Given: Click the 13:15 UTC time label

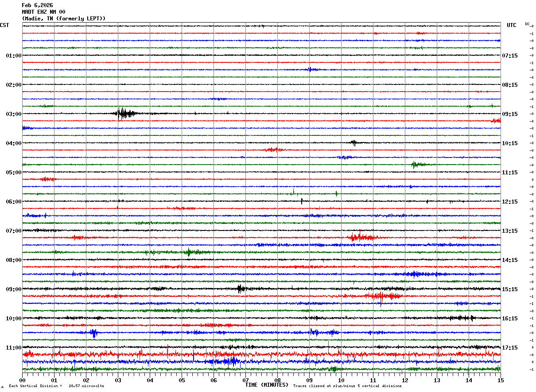Looking at the screenshot, I should click(x=510, y=231).
